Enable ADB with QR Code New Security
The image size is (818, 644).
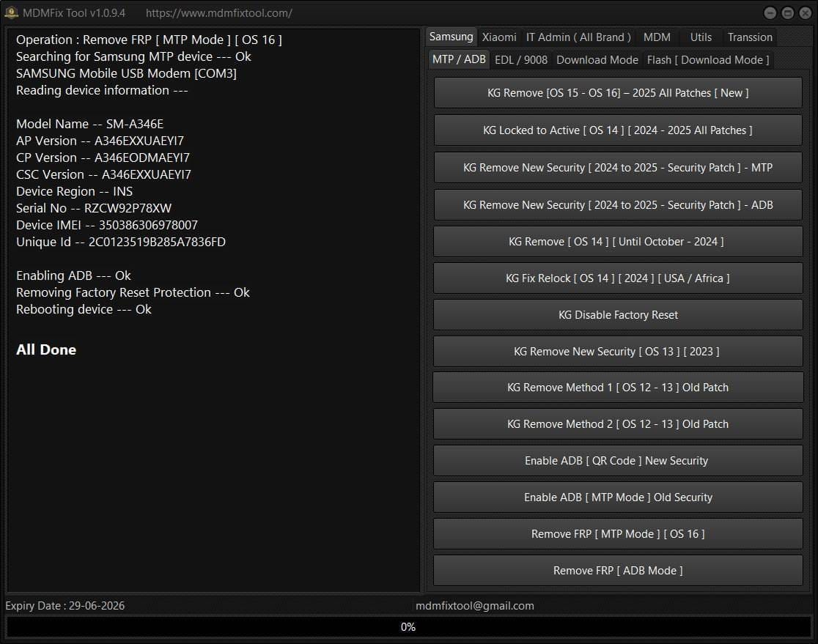click(x=617, y=460)
